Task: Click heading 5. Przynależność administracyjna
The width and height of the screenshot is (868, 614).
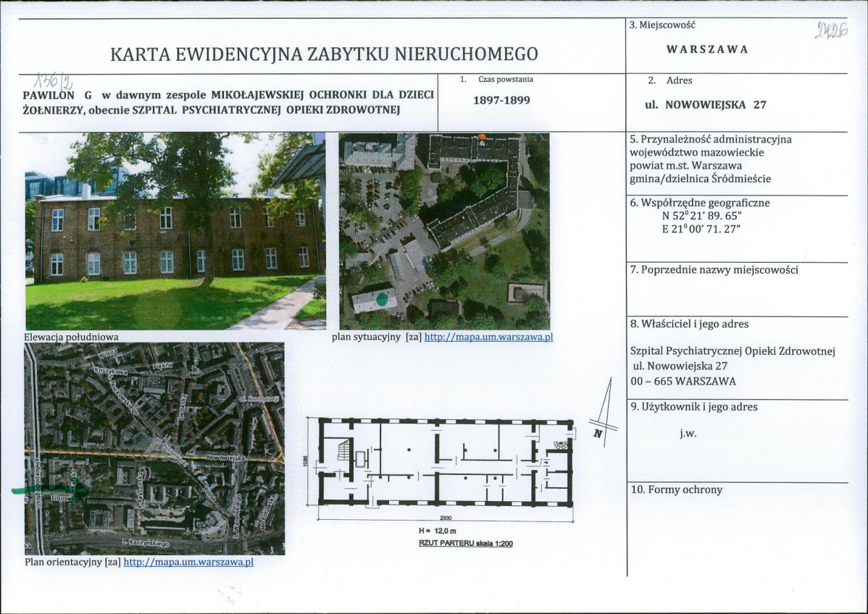Action: [x=711, y=139]
